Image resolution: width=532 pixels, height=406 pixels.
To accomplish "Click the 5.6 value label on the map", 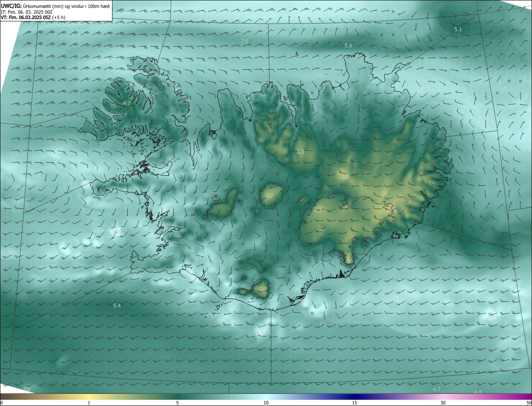I will click(x=348, y=46).
